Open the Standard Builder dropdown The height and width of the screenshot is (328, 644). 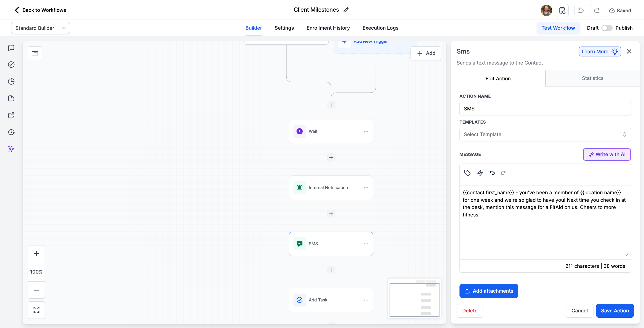(40, 28)
